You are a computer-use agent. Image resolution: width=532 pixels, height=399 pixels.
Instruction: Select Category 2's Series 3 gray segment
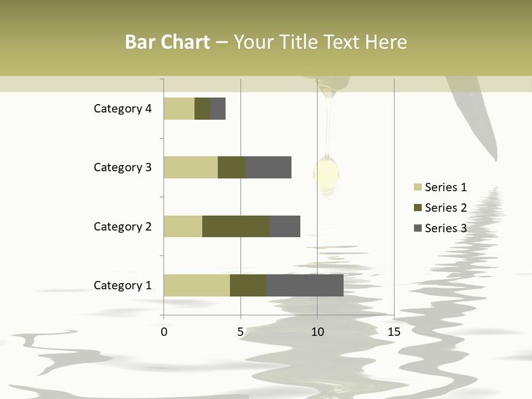(x=285, y=226)
